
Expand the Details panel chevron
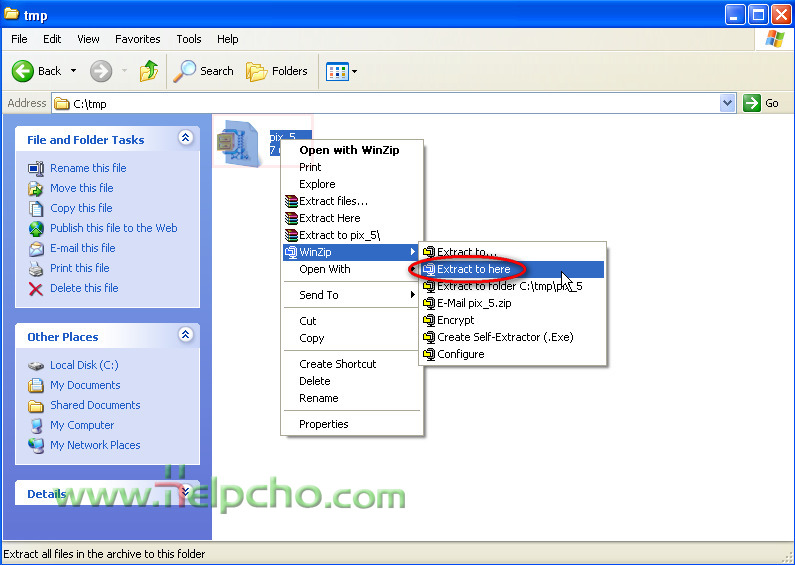tap(186, 491)
